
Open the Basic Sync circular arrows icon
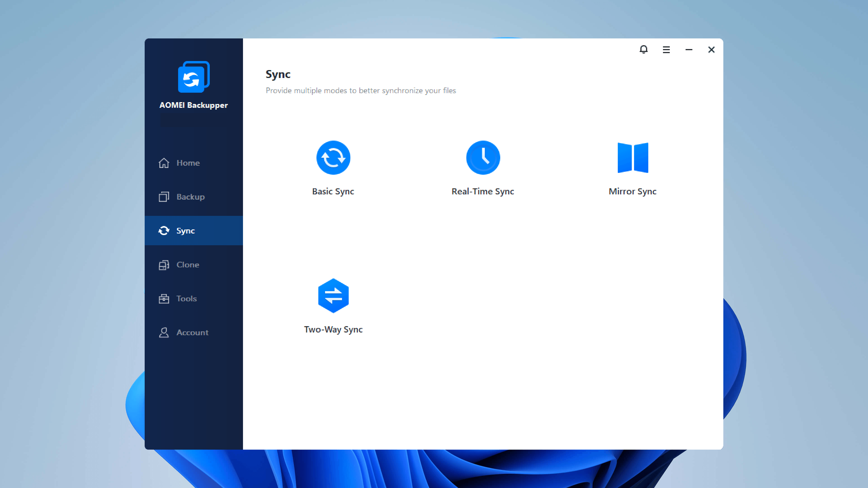(x=333, y=157)
